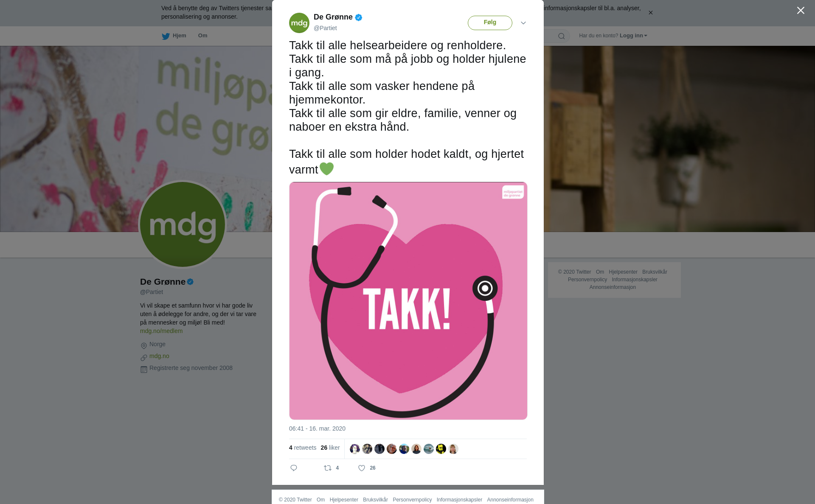This screenshot has width=815, height=504.
Task: Close the tweet overlay with X
Action: click(801, 10)
